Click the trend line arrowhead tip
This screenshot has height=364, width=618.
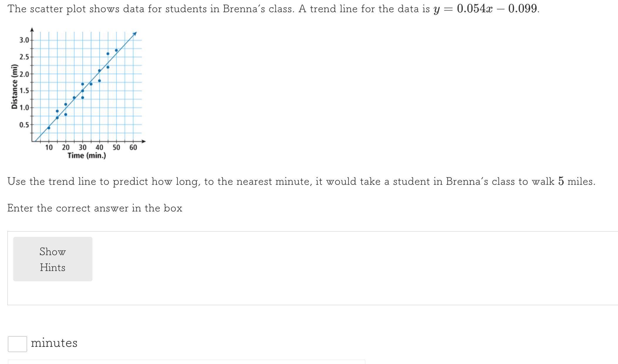coord(136,33)
